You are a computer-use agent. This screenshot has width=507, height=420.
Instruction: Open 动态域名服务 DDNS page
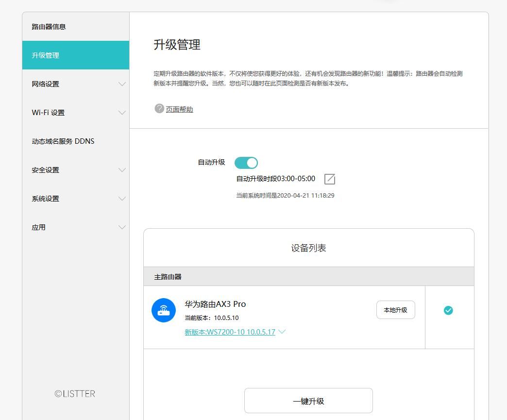[63, 141]
